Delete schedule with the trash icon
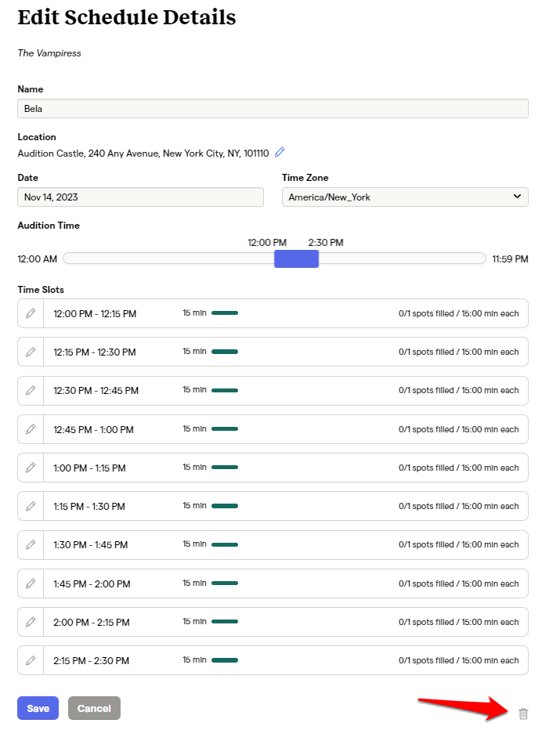Viewport: 560px width, 737px height. (x=523, y=714)
